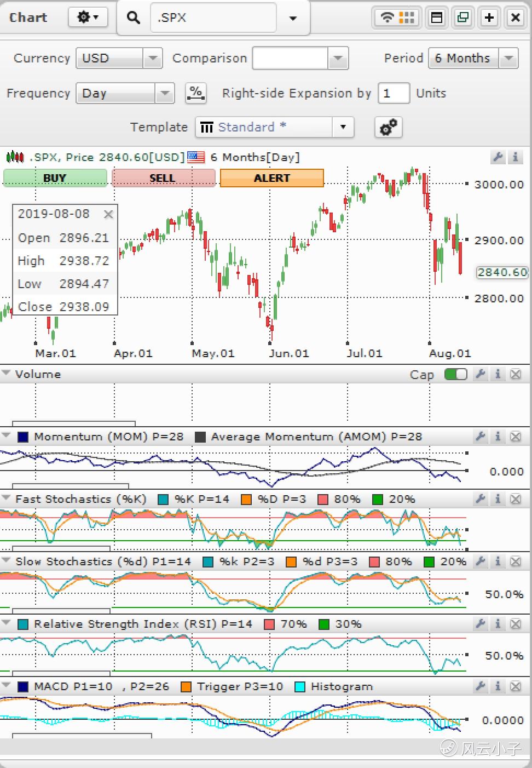Remove the MACD panel
This screenshot has height=768, width=532.
516,686
